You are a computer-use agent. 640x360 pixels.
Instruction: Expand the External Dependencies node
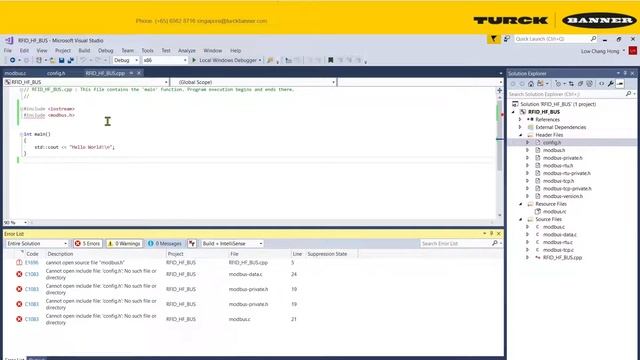520,127
